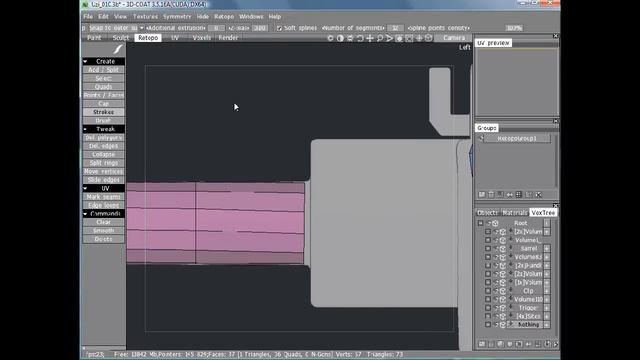The width and height of the screenshot is (640, 360).
Task: Open the Textures menu
Action: coord(145,17)
